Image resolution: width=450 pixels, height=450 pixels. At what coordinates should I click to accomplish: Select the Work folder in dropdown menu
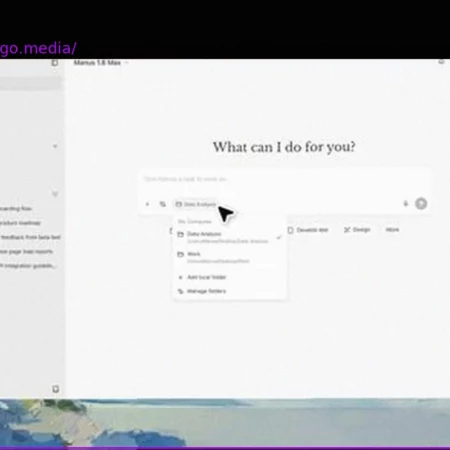click(229, 257)
